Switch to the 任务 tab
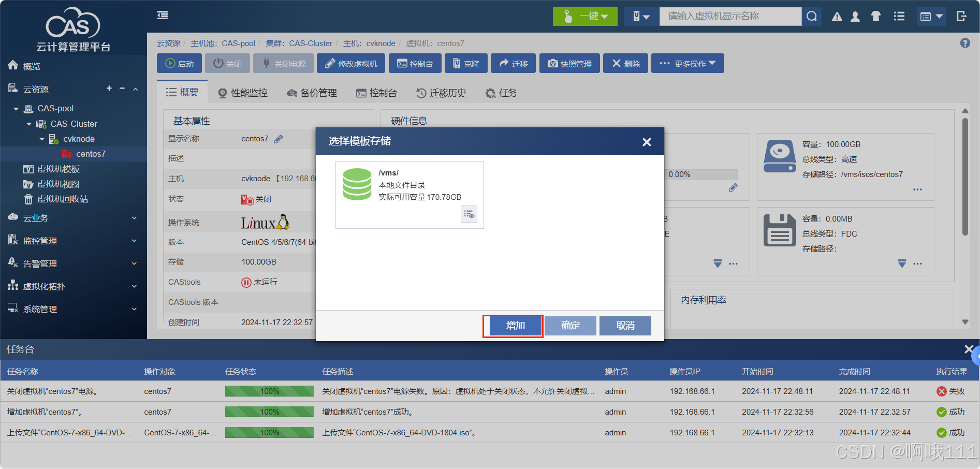This screenshot has width=980, height=469. click(501, 93)
